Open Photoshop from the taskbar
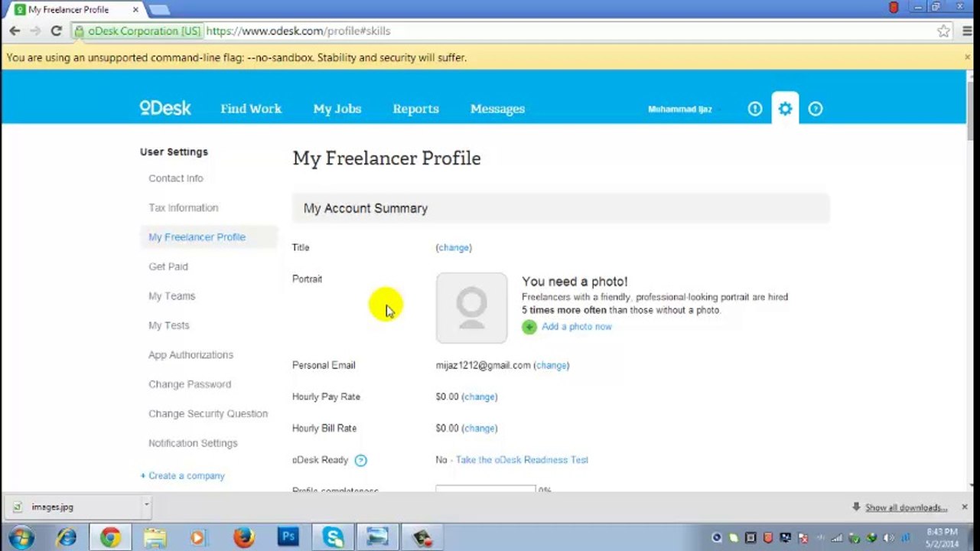 (288, 537)
